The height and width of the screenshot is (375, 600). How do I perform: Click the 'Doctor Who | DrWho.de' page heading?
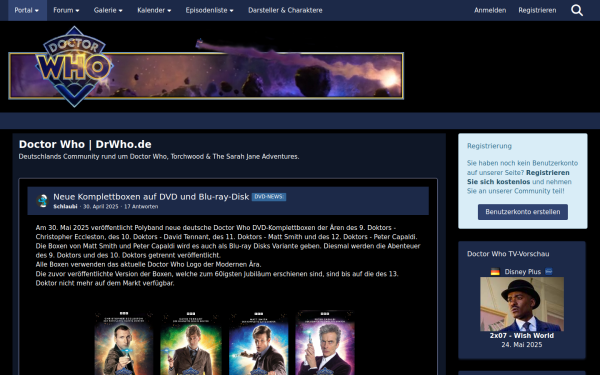coord(85,144)
